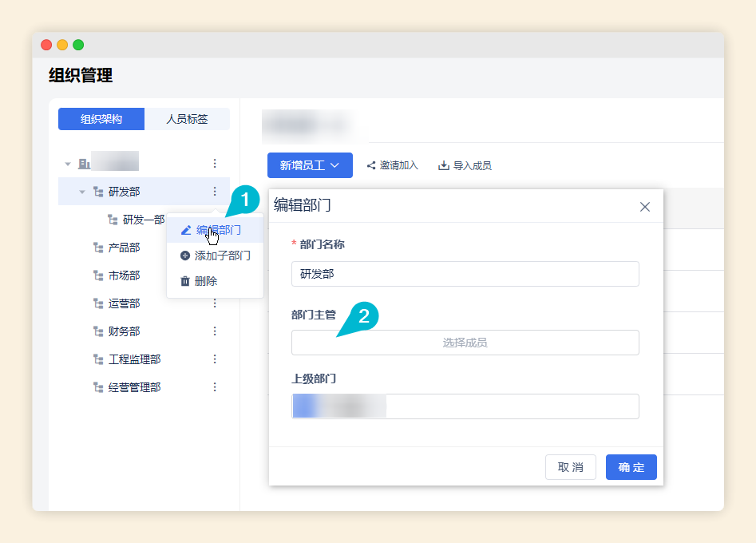This screenshot has width=756, height=543.
Task: Open the three-dot menu for 经营管理部
Action: (214, 387)
